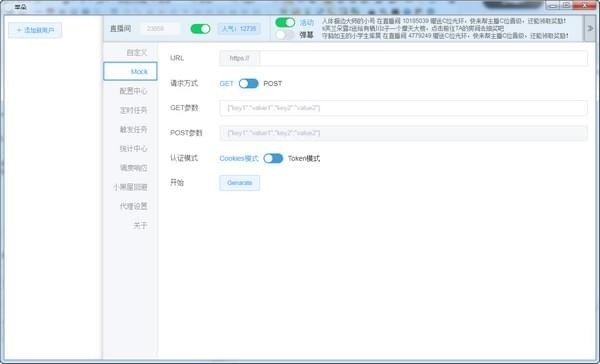
Task: Click the second activity message line
Action: (413, 28)
